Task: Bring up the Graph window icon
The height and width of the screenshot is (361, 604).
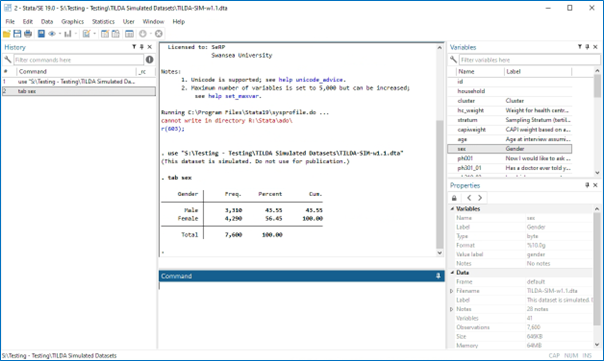Action: pos(68,34)
